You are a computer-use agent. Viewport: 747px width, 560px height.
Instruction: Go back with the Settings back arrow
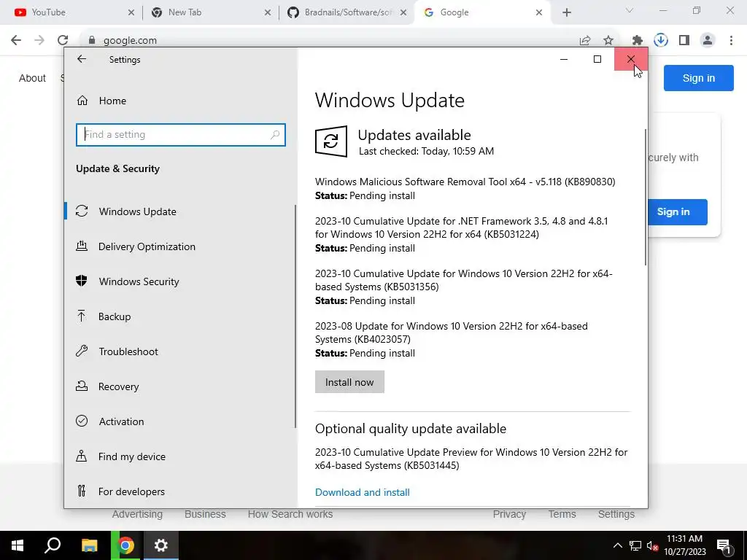point(82,59)
